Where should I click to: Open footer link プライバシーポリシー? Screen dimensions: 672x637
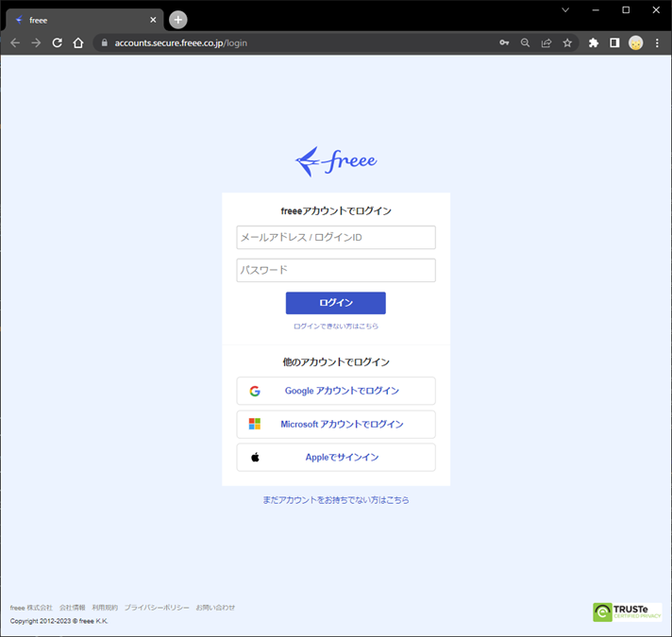[x=157, y=608]
